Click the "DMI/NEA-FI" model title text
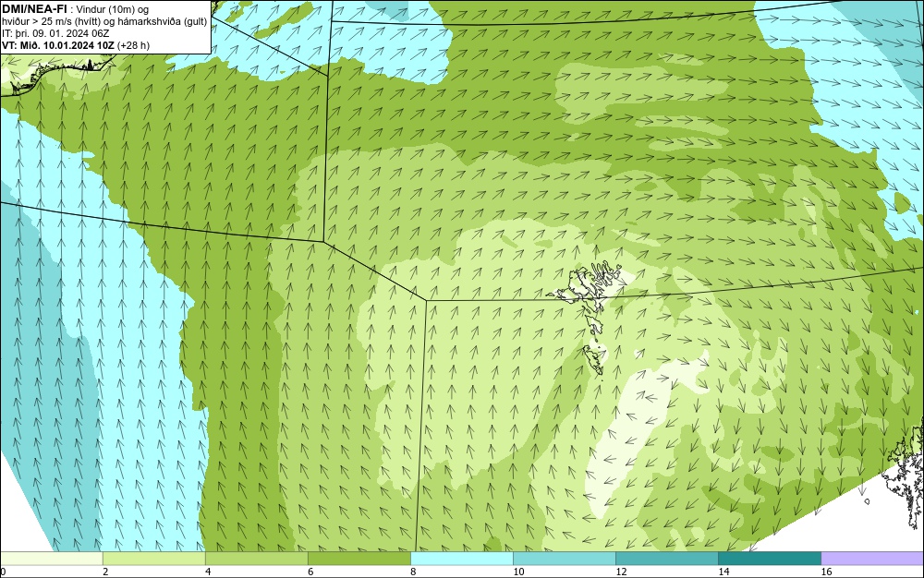The image size is (924, 578). coord(34,9)
